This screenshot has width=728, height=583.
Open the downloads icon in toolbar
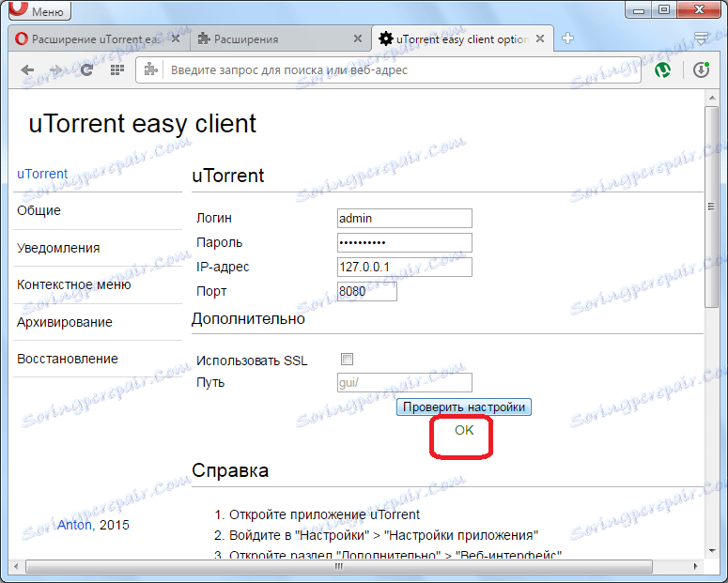701,70
